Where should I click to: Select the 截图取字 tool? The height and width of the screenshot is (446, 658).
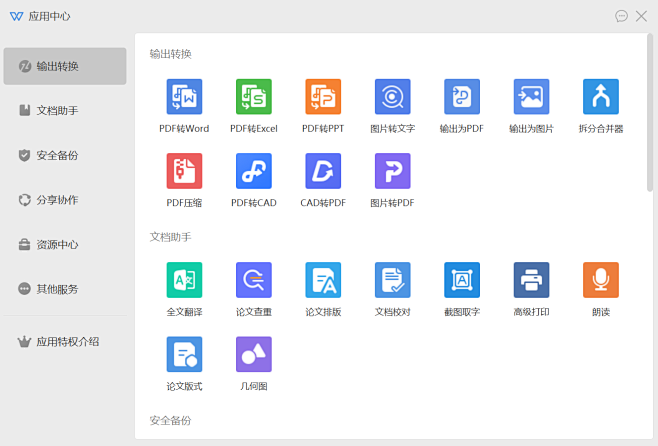coord(462,280)
